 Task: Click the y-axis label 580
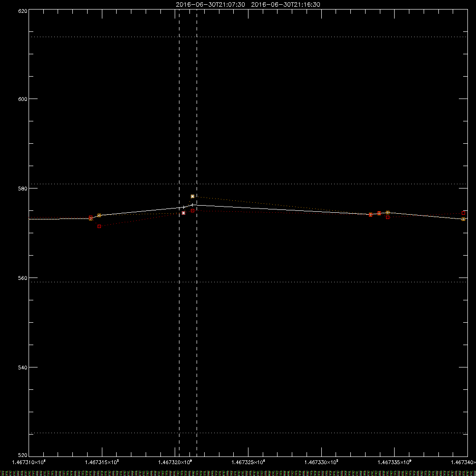23,188
